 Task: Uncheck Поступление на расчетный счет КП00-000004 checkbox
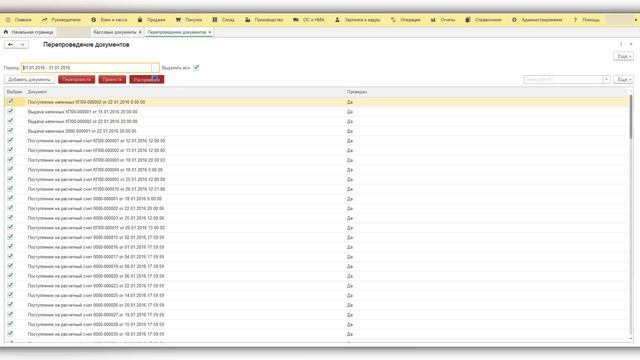pyautogui.click(x=10, y=169)
